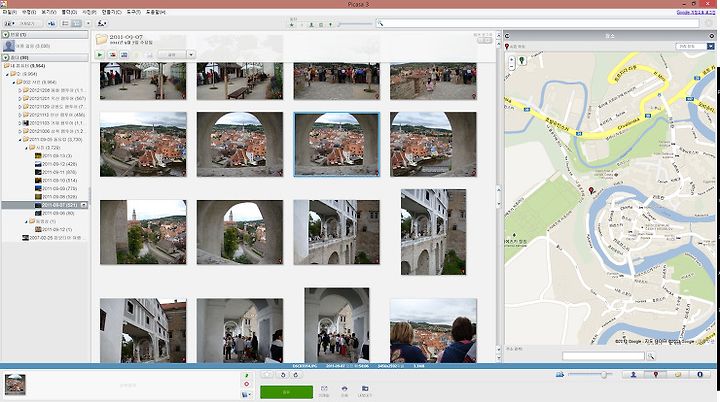Select folder 2011-09-10 (514) in the tree
The width and height of the screenshot is (720, 402).
[56, 181]
